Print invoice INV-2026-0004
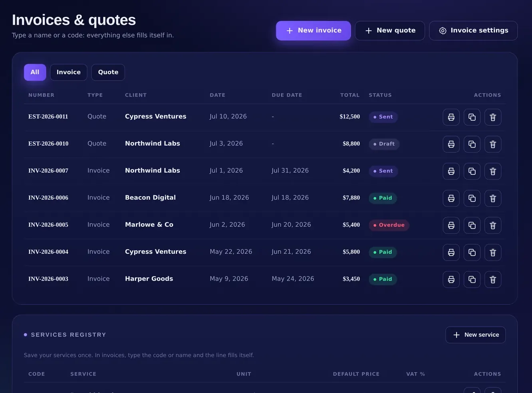Screen dimensions: 532x393 [x=451, y=253]
